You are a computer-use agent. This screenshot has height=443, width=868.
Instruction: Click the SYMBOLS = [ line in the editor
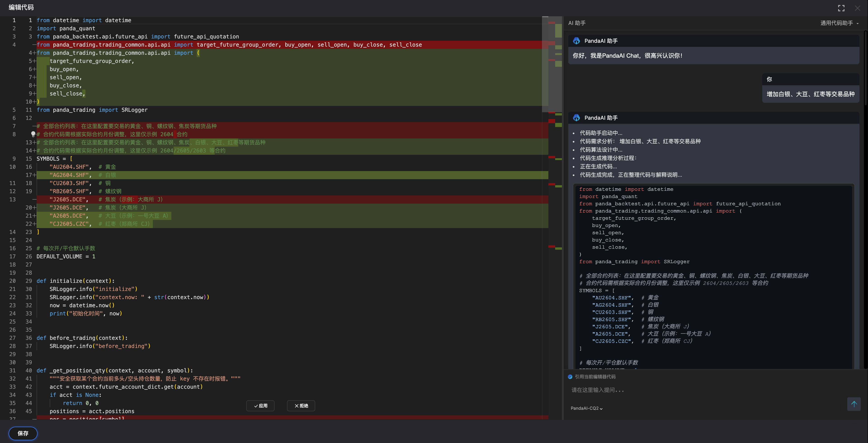(x=54, y=159)
